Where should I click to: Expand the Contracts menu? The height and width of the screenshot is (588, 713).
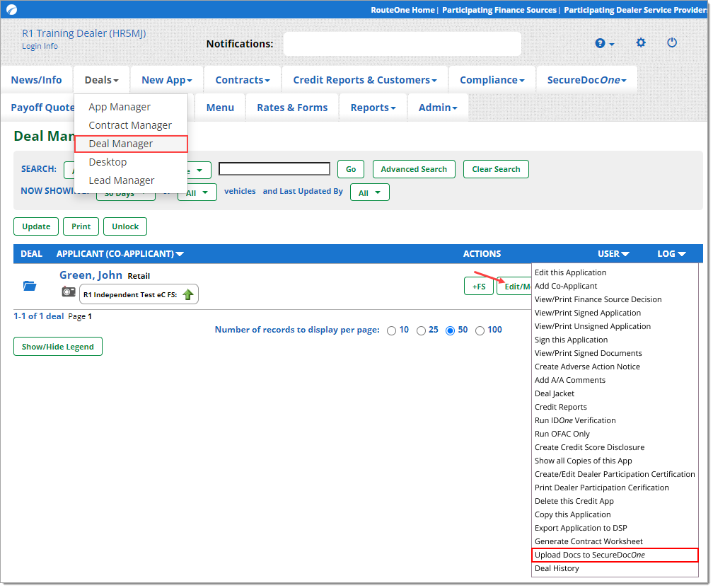click(243, 80)
